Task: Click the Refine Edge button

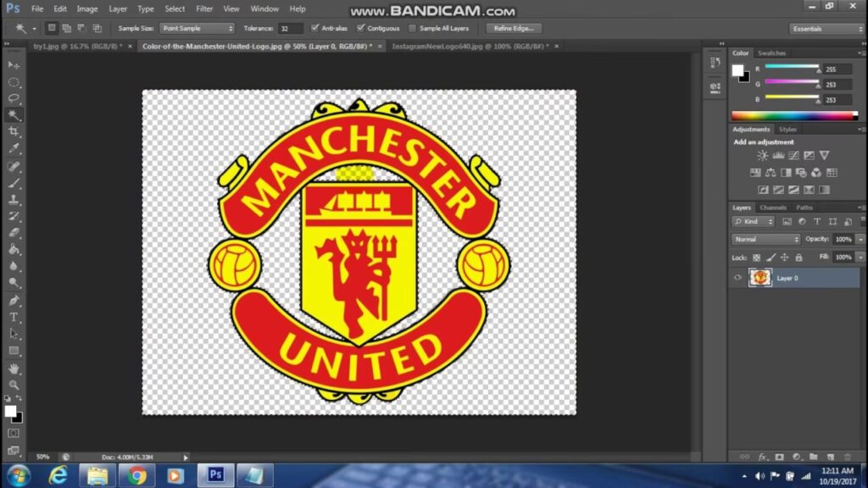Action: (x=514, y=28)
